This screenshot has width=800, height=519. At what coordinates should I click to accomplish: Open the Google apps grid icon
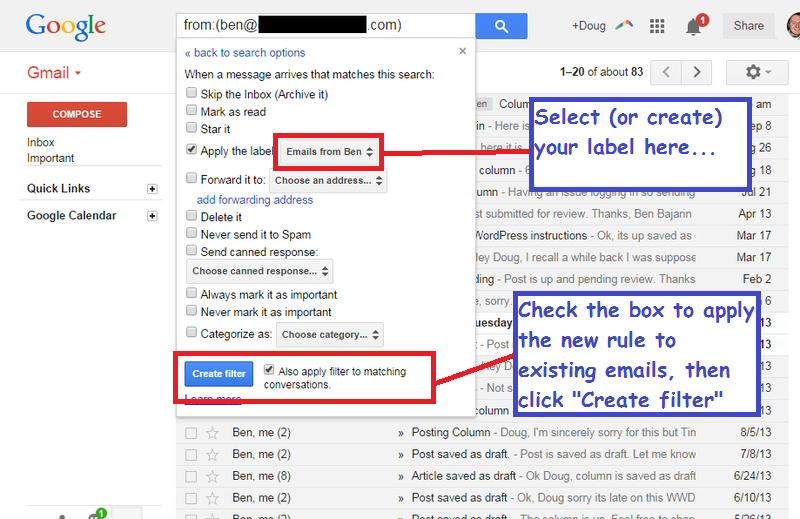657,26
